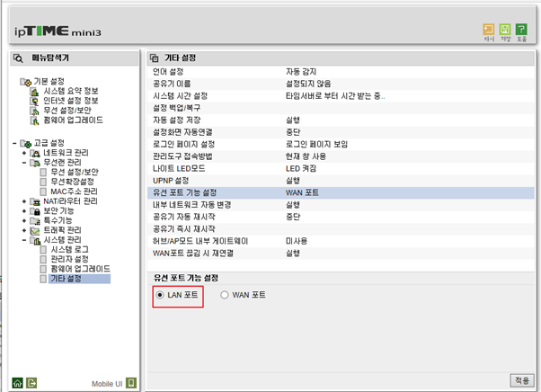This screenshot has width=541, height=392.
Task: Open the 시스템 로그 tree item
Action: tap(70, 249)
